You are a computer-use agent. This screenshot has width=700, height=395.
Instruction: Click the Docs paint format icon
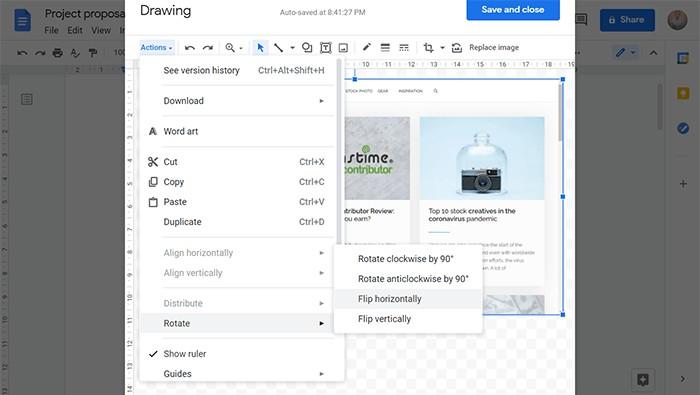click(x=93, y=53)
